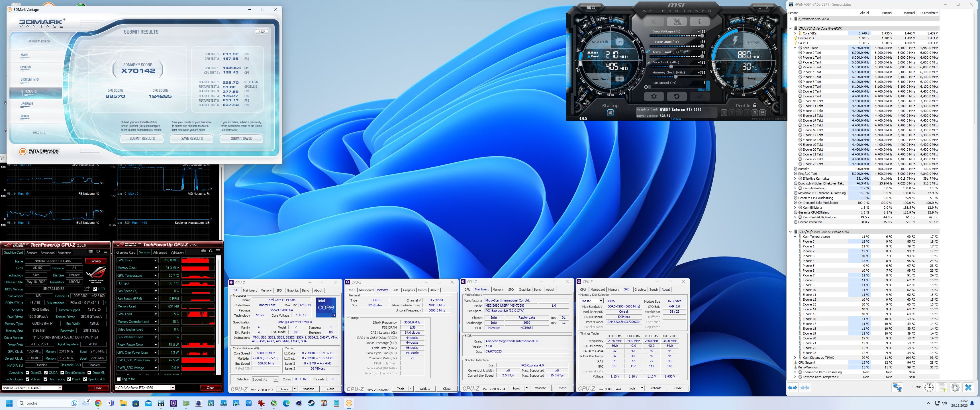Open GPU selector dropdown in left GPU-Z window
This screenshot has width=980, height=410.
click(60, 388)
